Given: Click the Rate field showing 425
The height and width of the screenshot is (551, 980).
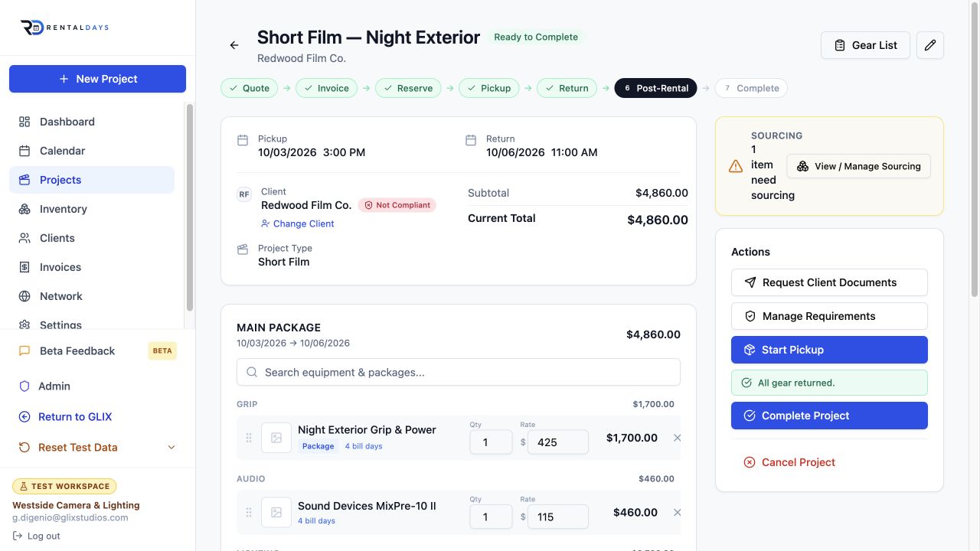Looking at the screenshot, I should pos(558,442).
